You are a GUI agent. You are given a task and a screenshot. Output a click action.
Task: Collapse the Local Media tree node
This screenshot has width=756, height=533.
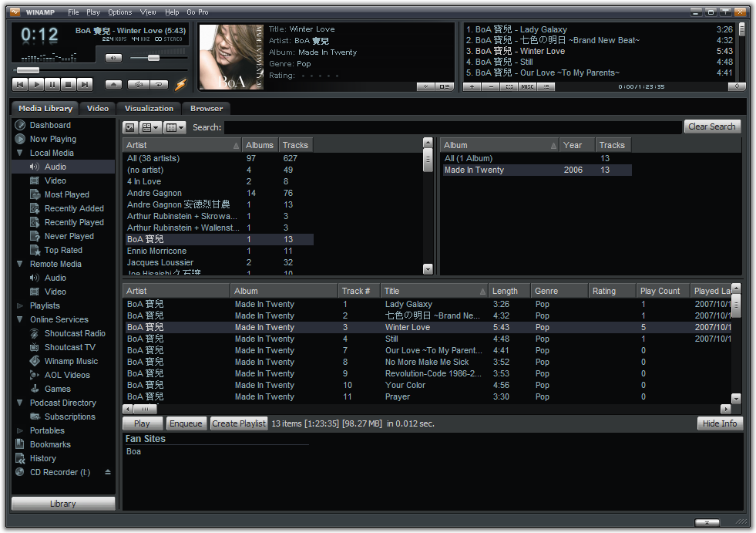20,153
